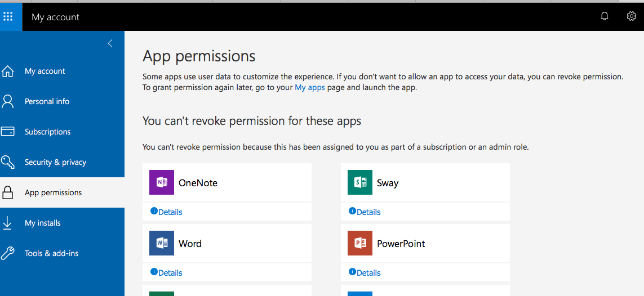644x296 pixels.
Task: Click the card icon beside Subscriptions
Action: click(x=8, y=132)
